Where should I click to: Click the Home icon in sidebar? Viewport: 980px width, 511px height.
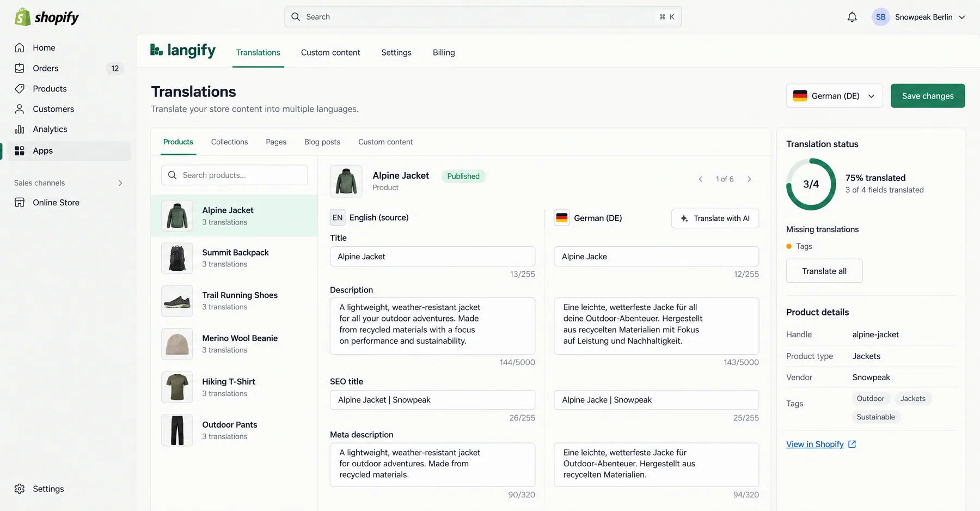(x=20, y=47)
